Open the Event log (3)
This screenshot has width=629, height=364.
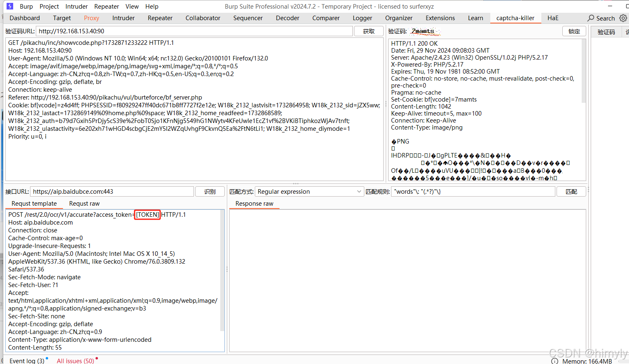point(27,361)
